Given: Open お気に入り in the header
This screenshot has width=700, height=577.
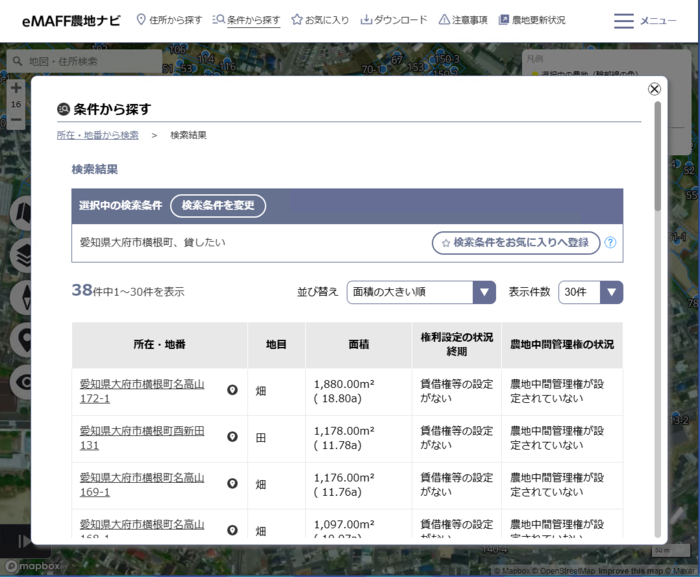Looking at the screenshot, I should click(x=320, y=20).
